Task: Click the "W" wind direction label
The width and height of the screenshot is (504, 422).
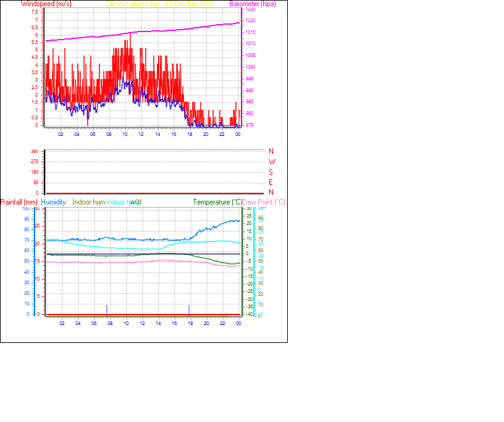Action: click(272, 162)
